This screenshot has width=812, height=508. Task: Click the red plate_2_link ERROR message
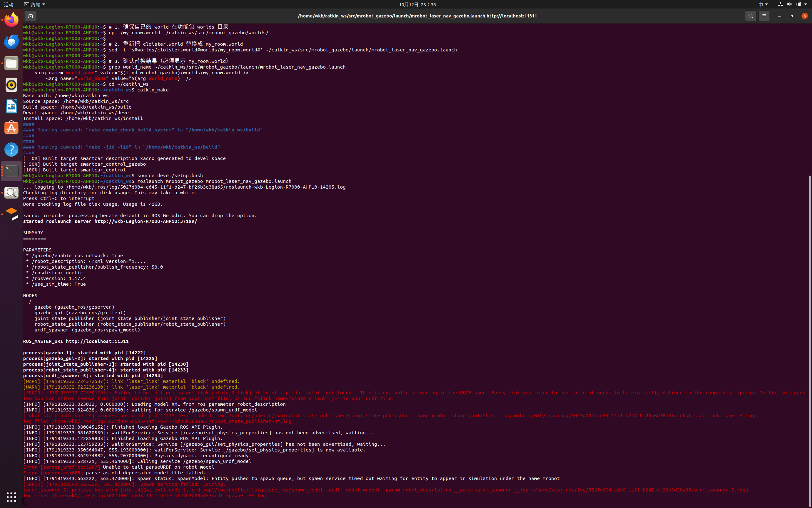coord(414,396)
